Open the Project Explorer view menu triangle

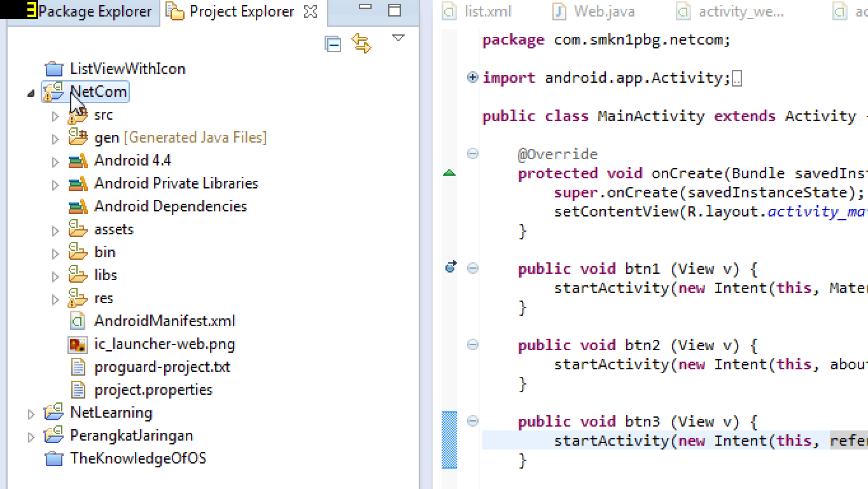click(398, 38)
